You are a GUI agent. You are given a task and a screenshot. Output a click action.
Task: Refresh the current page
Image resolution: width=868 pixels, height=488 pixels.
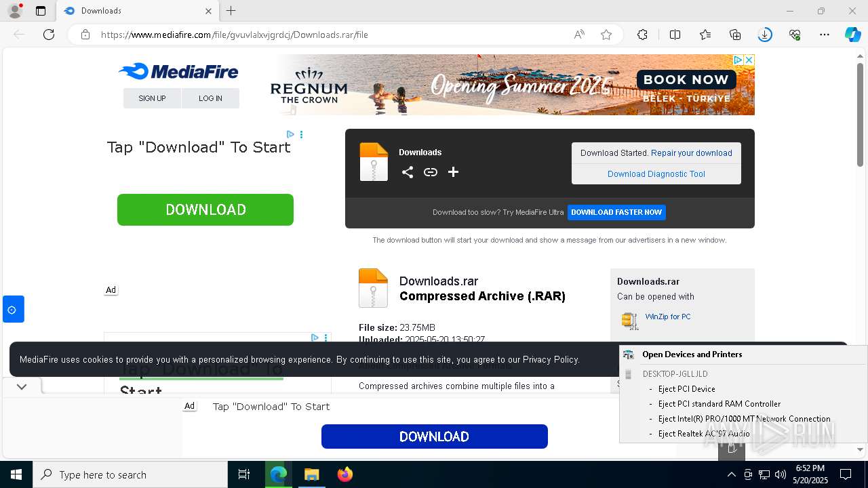(49, 35)
